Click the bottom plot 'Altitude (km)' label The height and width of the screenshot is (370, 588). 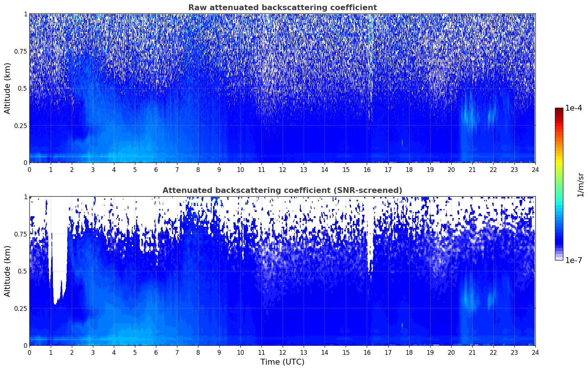[x=8, y=271]
